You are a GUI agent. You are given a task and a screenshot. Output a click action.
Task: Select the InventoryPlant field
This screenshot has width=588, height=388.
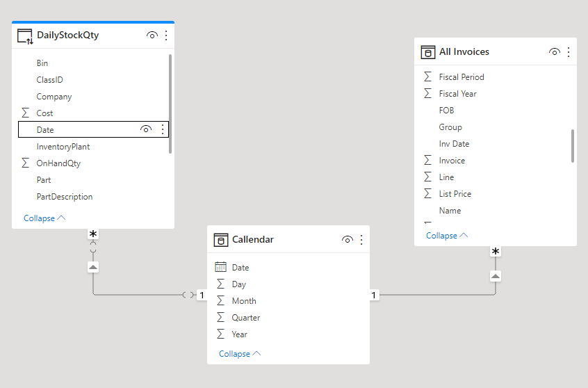pyautogui.click(x=63, y=147)
